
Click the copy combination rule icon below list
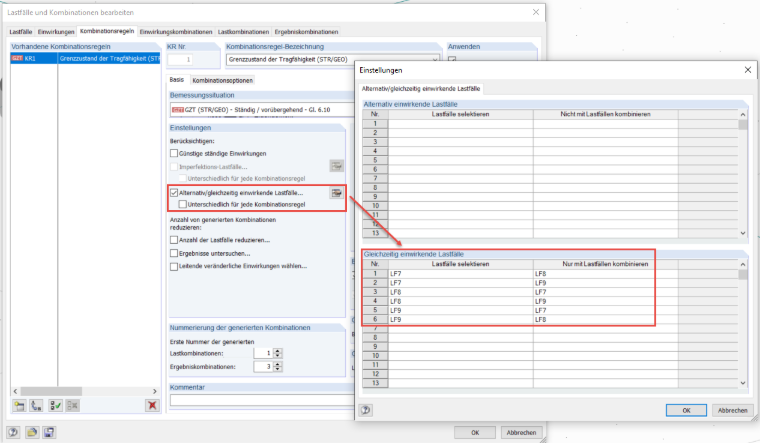tap(36, 406)
